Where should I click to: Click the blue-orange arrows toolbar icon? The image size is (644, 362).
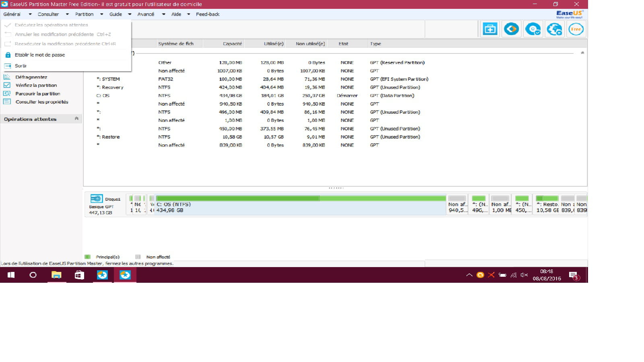click(x=511, y=29)
